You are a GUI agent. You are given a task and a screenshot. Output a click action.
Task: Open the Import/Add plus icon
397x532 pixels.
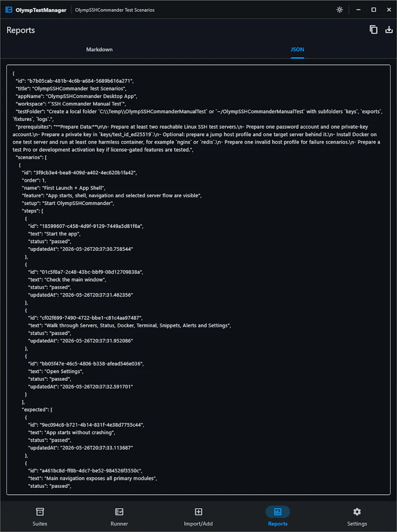198,512
